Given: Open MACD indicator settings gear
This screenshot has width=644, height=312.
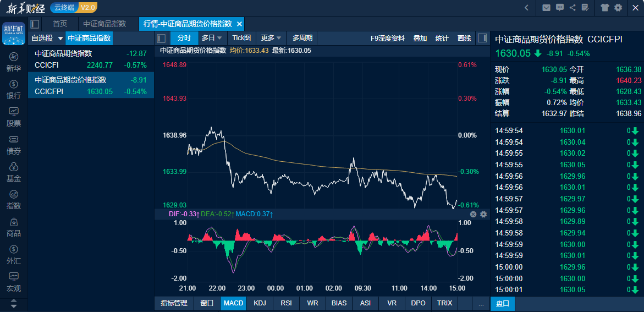Looking at the screenshot, I should pos(483,214).
